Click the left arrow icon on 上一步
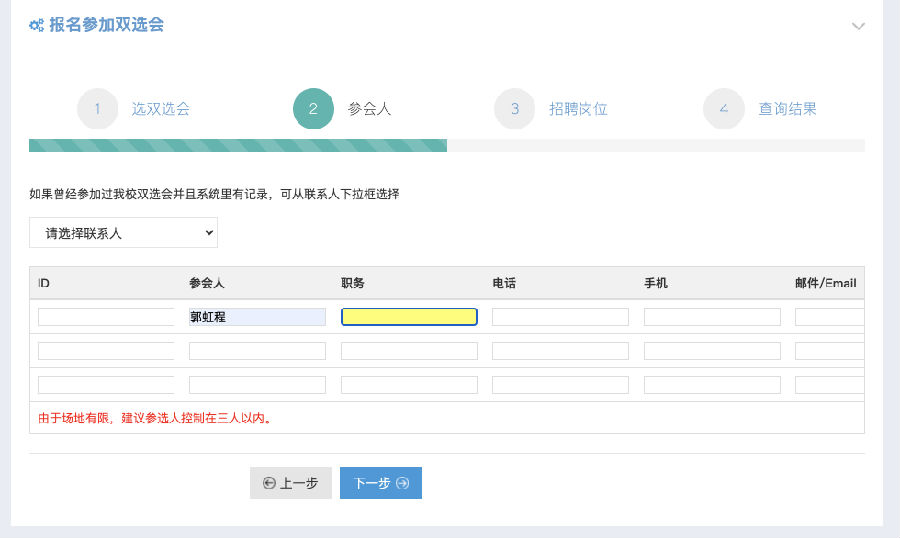This screenshot has height=538, width=900. pyautogui.click(x=269, y=483)
